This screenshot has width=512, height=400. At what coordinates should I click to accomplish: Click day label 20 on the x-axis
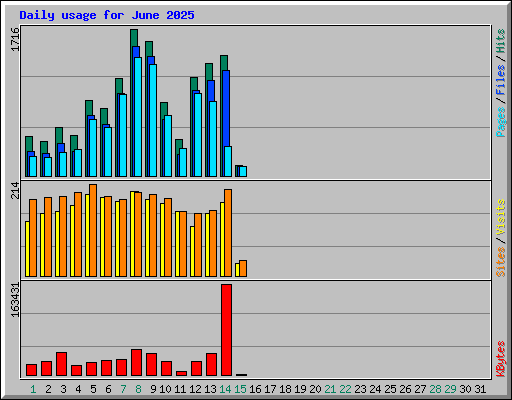[315, 389]
